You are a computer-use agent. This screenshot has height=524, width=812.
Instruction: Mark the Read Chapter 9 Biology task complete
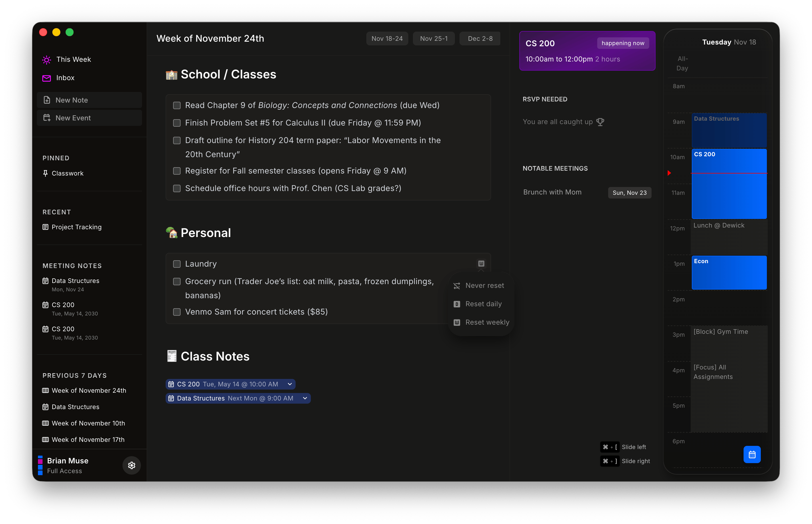pos(177,105)
